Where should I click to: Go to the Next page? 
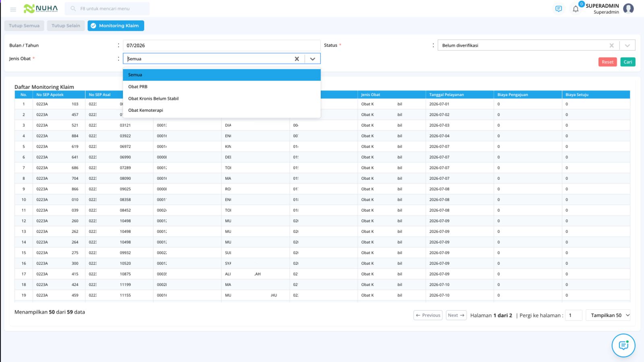pos(456,315)
